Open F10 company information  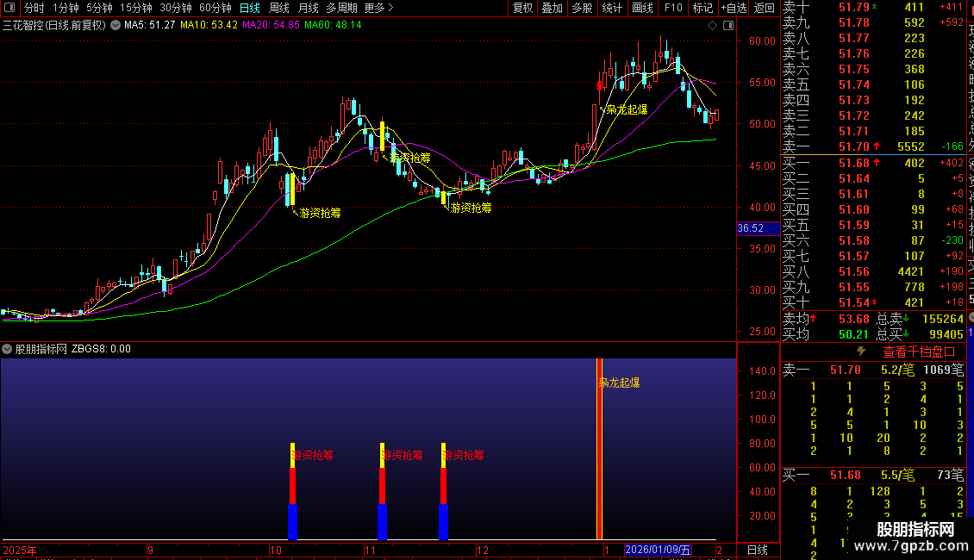click(672, 8)
